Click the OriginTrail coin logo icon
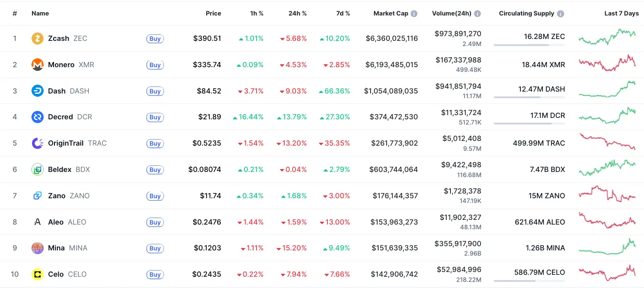 38,143
